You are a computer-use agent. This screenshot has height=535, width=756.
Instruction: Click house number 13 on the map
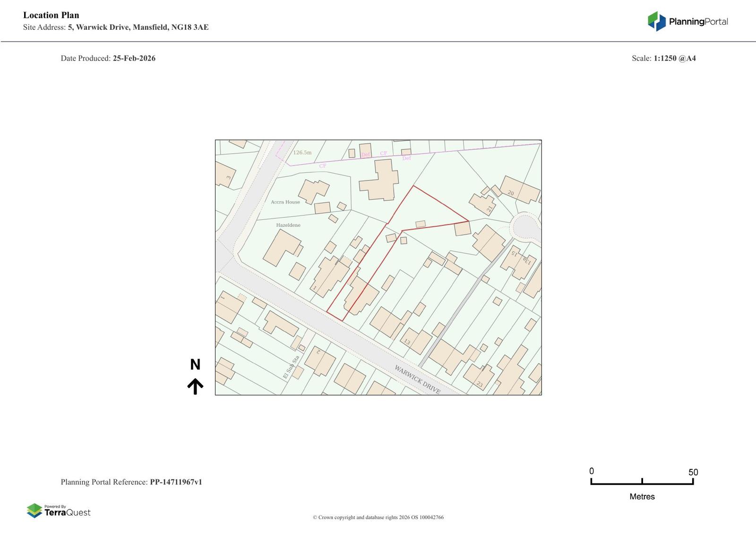[x=407, y=341]
